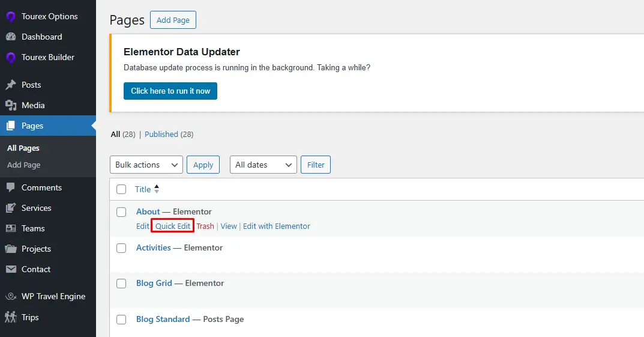The height and width of the screenshot is (337, 644).
Task: Check the Blog Standard page checkbox
Action: tap(121, 320)
